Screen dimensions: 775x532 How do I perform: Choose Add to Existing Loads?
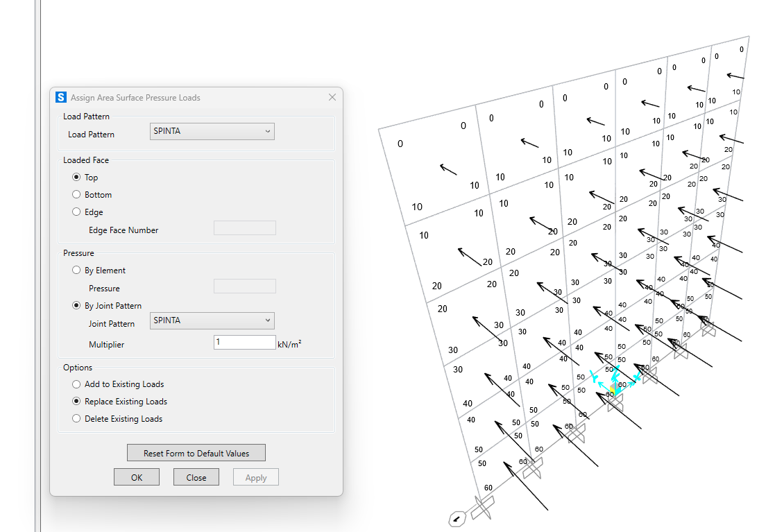(77, 384)
